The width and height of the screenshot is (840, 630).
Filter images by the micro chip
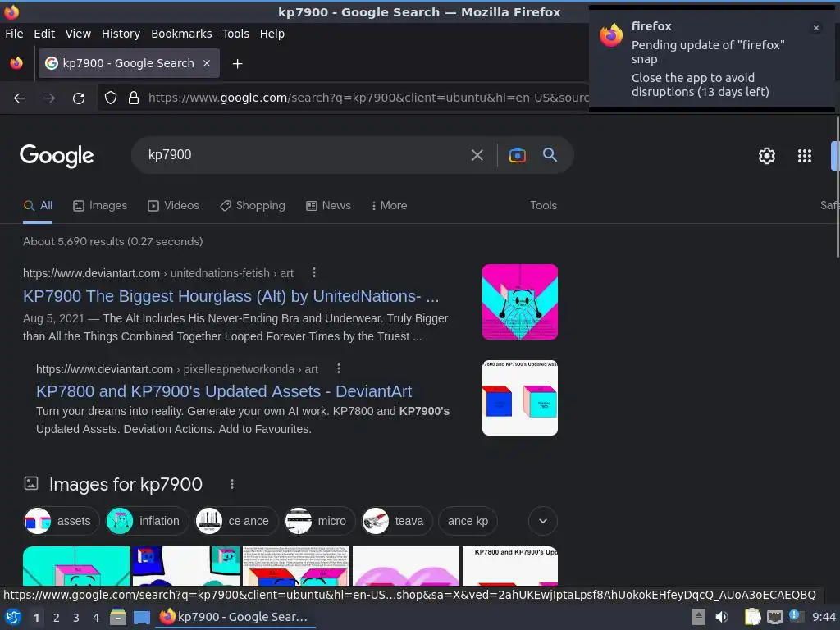coord(319,521)
